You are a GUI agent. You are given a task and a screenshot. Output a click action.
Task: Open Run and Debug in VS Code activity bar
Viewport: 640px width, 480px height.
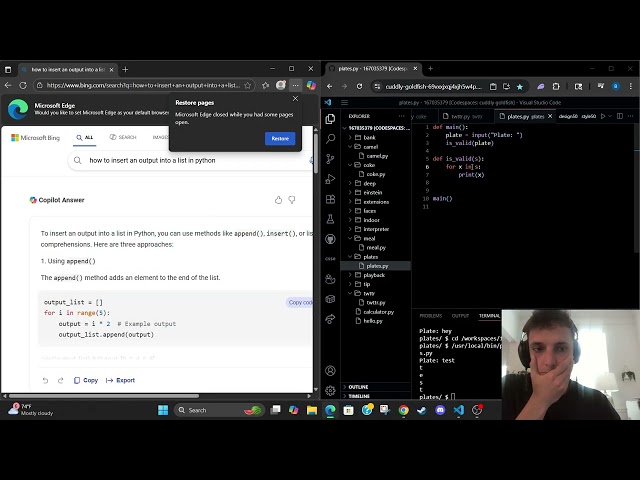click(330, 179)
